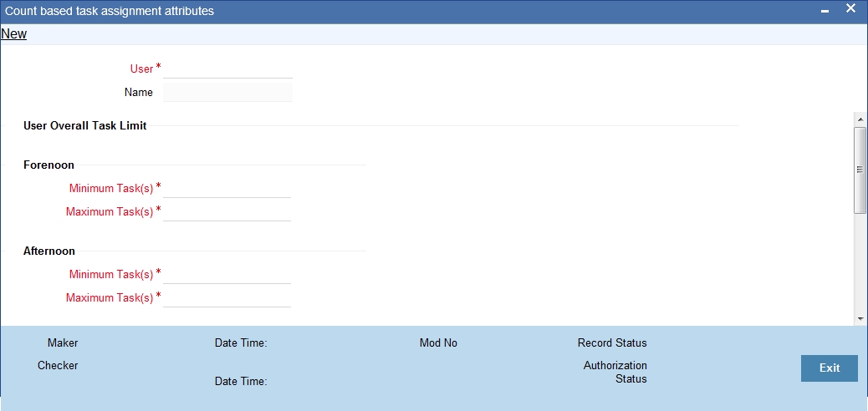Click the window title text
The height and width of the screenshot is (411, 868).
110,11
